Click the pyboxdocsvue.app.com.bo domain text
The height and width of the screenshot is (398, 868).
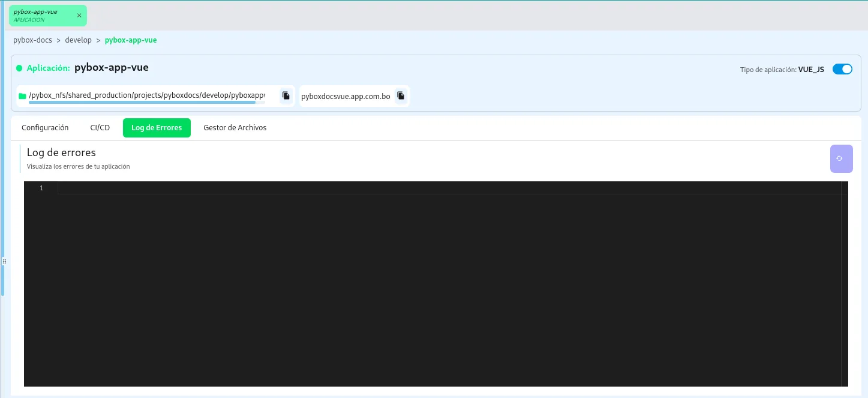pos(346,96)
